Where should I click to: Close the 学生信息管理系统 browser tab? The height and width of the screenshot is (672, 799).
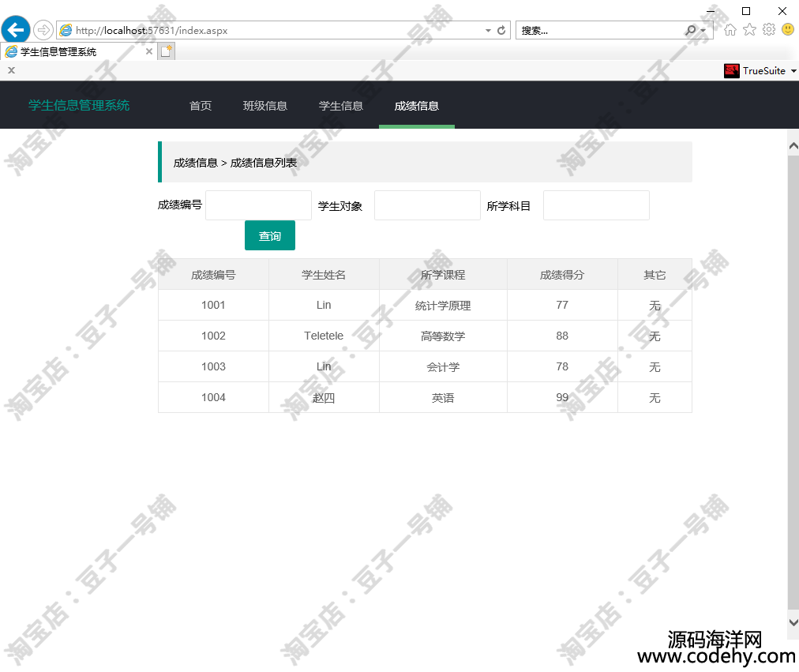tap(148, 51)
